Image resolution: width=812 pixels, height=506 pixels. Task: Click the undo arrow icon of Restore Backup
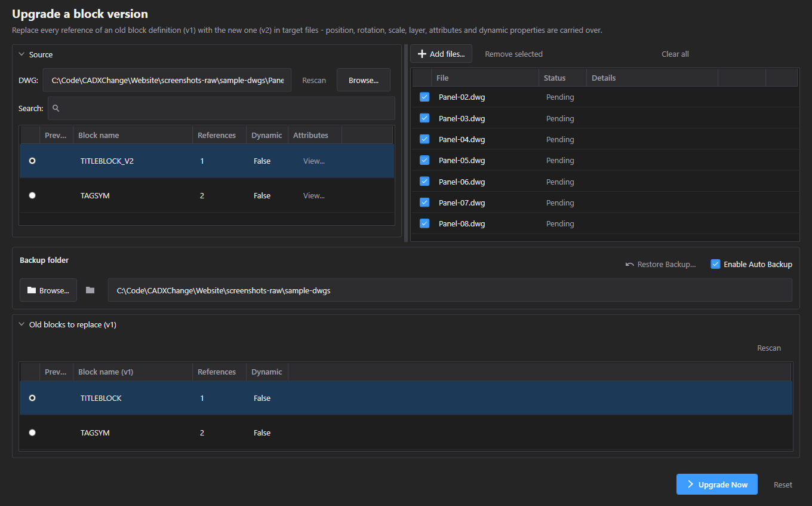point(630,264)
